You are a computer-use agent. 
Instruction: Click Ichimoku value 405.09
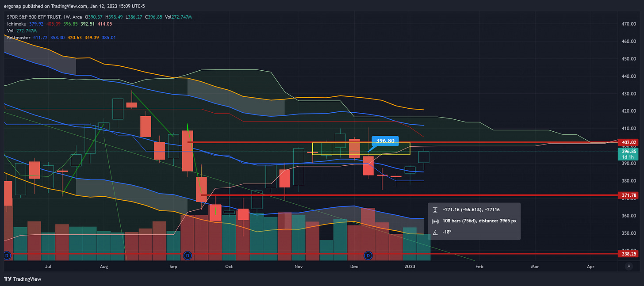(53, 24)
